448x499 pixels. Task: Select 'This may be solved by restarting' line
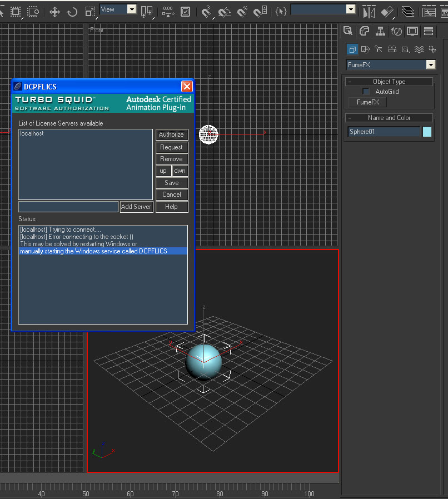[x=103, y=244]
